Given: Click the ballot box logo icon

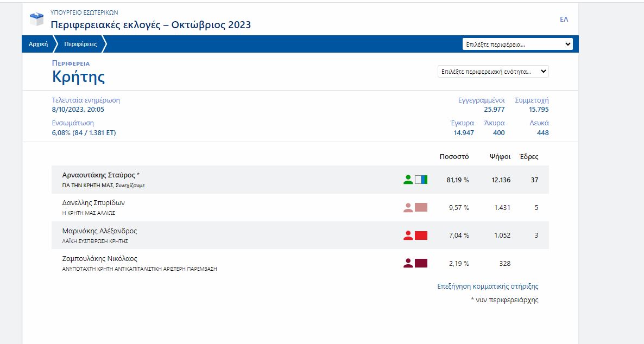Looking at the screenshot, I should [x=36, y=20].
